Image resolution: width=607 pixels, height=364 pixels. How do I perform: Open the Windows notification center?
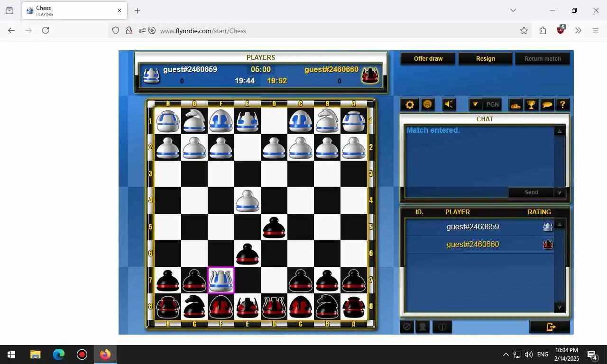(x=592, y=355)
